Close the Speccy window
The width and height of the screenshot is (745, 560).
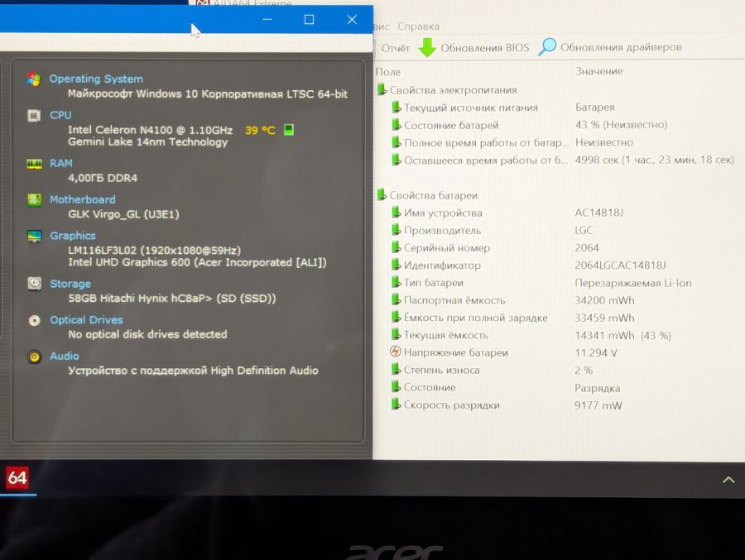coord(352,20)
